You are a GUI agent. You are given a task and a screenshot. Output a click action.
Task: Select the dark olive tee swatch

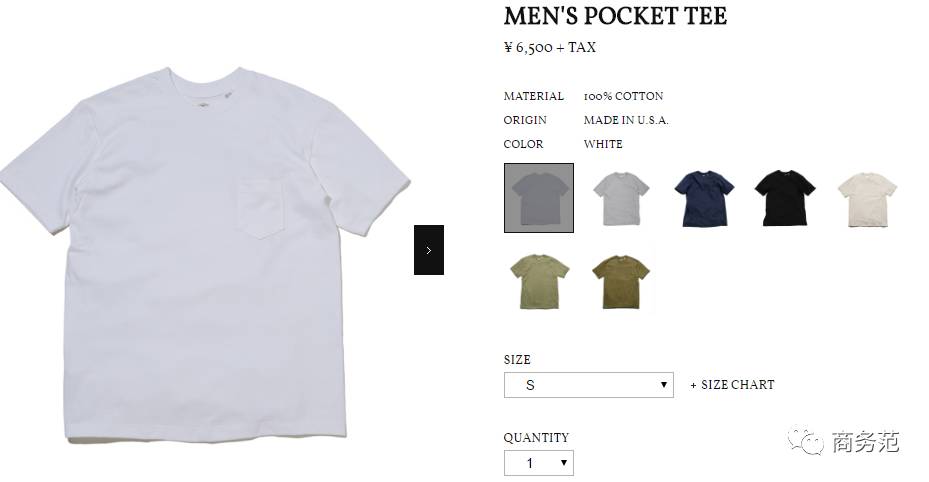(x=621, y=281)
